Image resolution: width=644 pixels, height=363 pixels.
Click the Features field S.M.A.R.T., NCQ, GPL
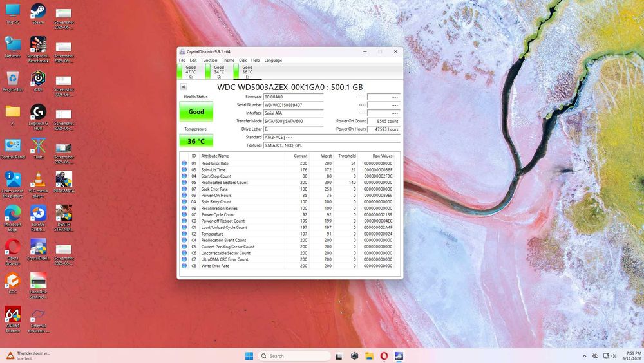click(x=332, y=145)
